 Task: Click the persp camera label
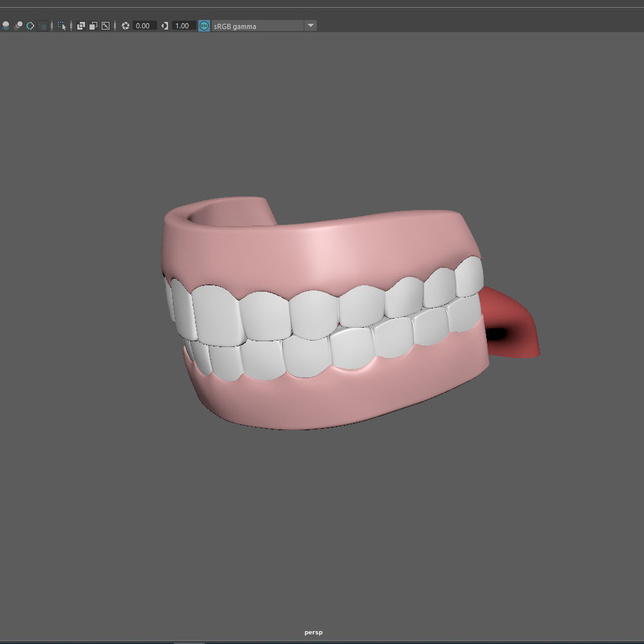[314, 632]
